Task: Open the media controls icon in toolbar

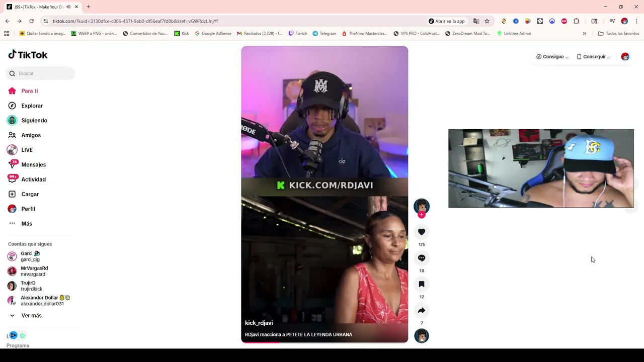Action: click(x=612, y=21)
